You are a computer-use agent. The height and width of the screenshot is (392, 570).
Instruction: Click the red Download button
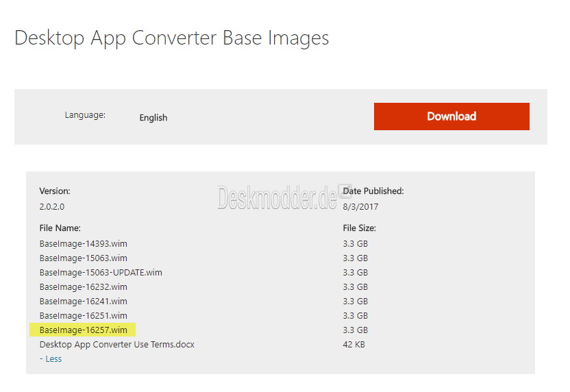click(451, 117)
